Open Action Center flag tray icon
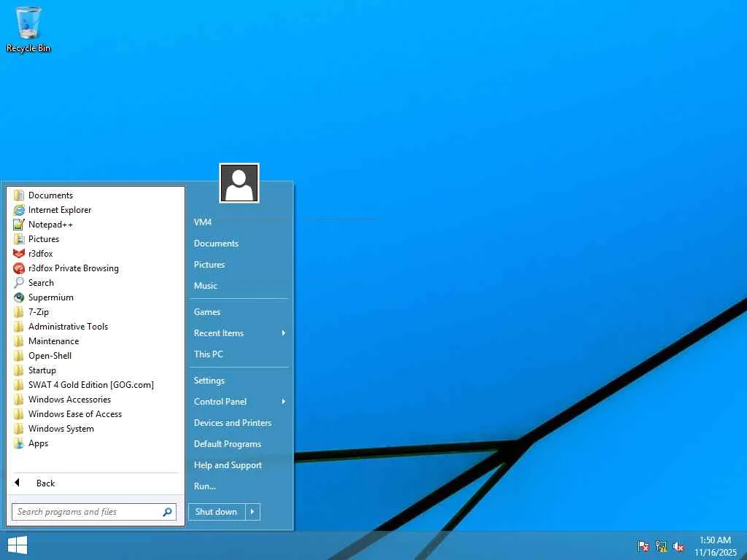747x560 pixels. click(x=643, y=546)
